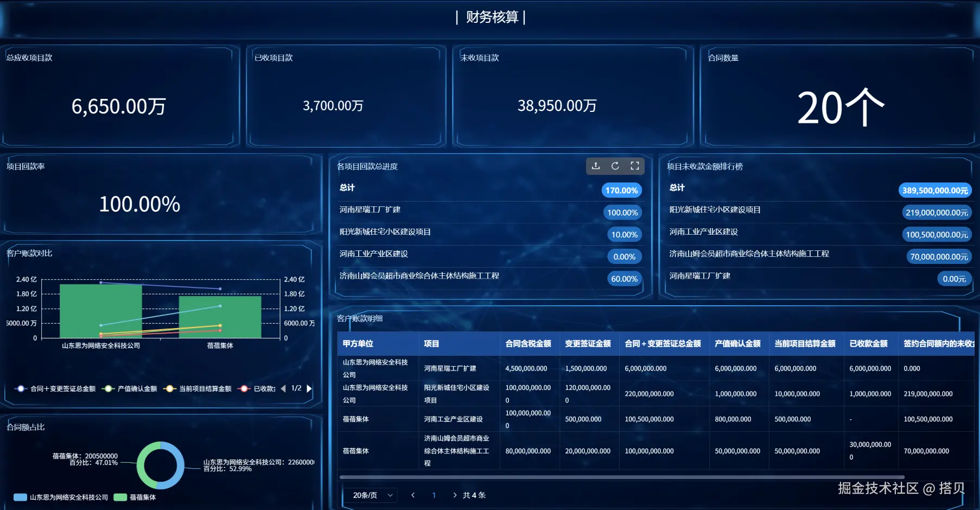Open the 20条/页 page size dropdown
This screenshot has height=510, width=980.
click(371, 495)
